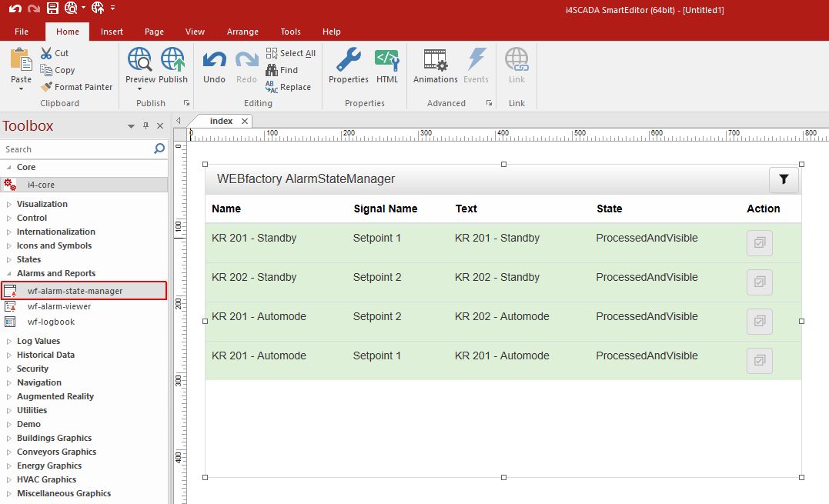Select the wf-alarm-state-manager toolbox item
The image size is (829, 504).
[x=84, y=291]
